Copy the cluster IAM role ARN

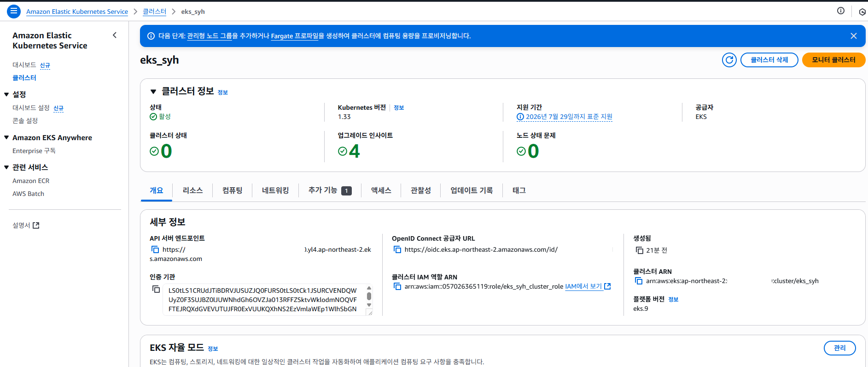397,286
